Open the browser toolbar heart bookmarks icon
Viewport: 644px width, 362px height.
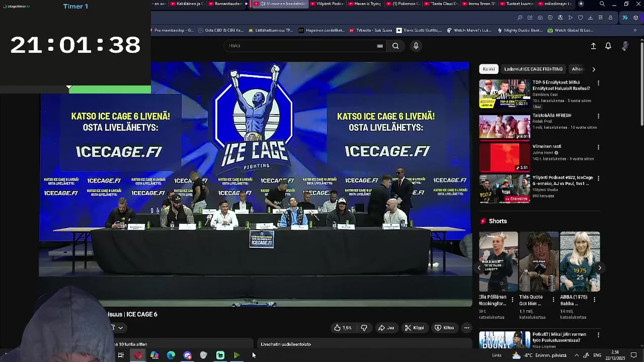pyautogui.click(x=580, y=18)
